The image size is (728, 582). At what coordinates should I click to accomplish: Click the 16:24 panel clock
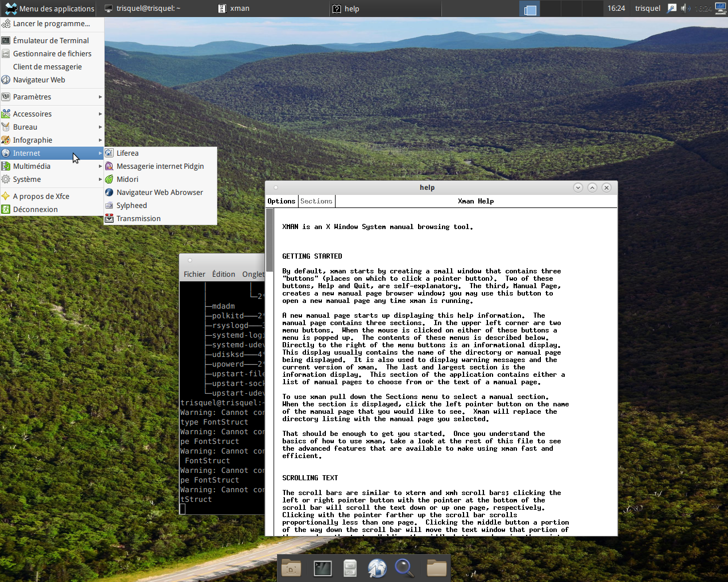click(x=616, y=9)
